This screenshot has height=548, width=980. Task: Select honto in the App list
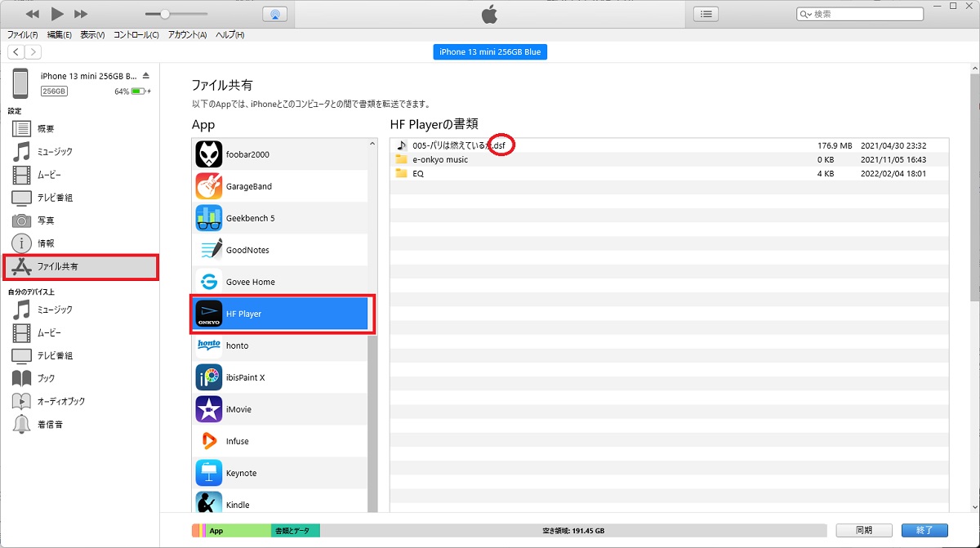[x=279, y=345]
